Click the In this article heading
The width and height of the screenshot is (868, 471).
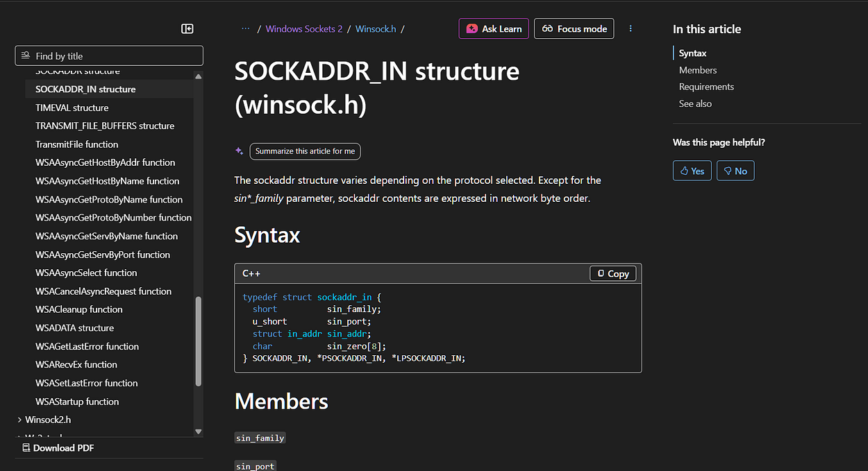click(x=707, y=29)
